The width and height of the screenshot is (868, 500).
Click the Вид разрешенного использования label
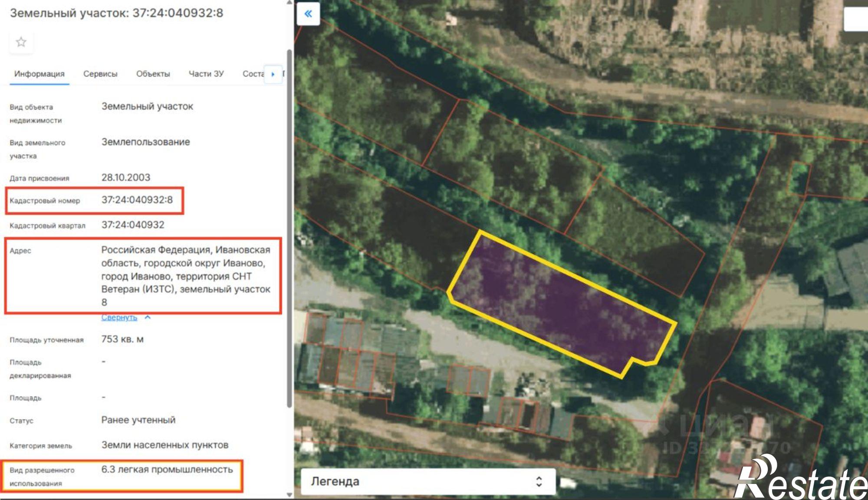point(42,477)
